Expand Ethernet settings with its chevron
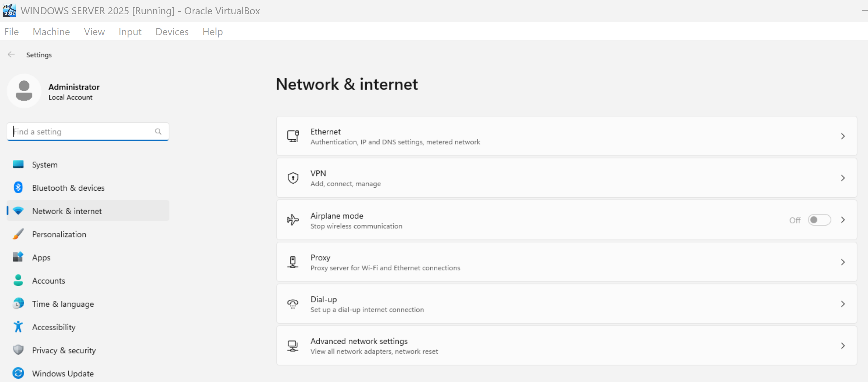The image size is (868, 382). tap(842, 136)
